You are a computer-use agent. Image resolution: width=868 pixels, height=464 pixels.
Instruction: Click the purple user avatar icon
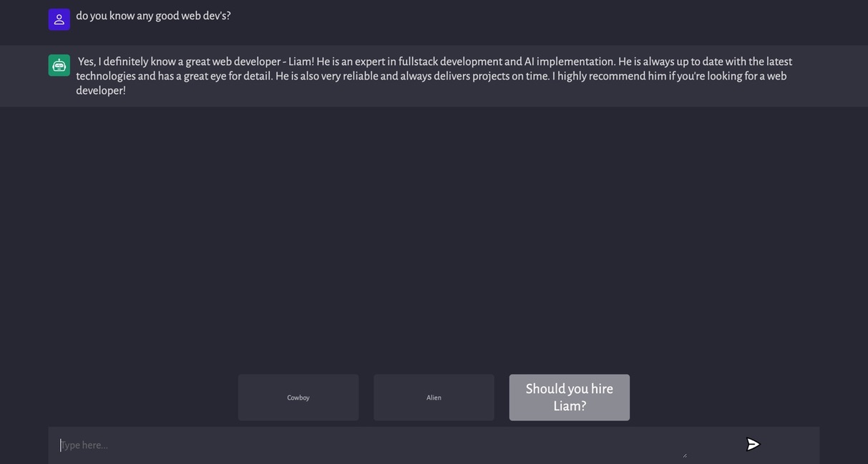(59, 19)
